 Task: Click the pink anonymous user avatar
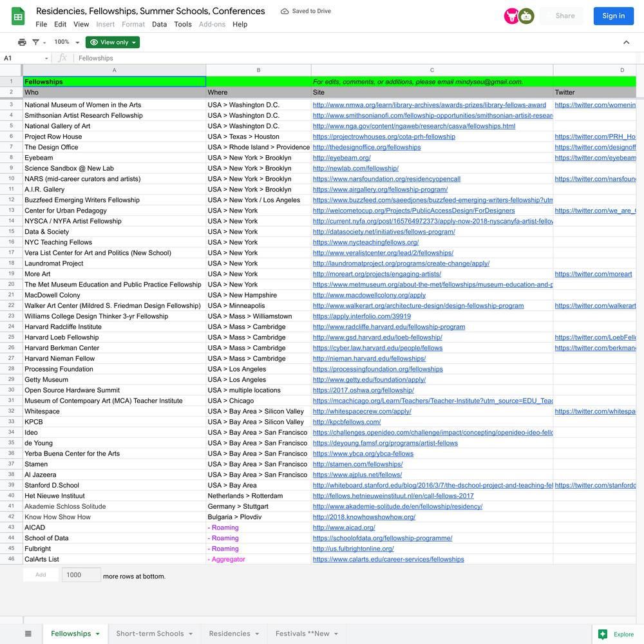(511, 16)
